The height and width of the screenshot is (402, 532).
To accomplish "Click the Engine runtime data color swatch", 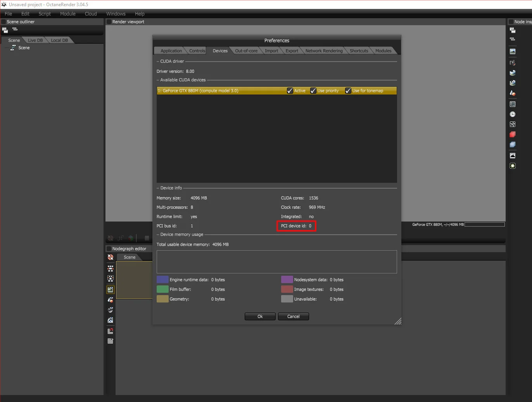I will (162, 280).
